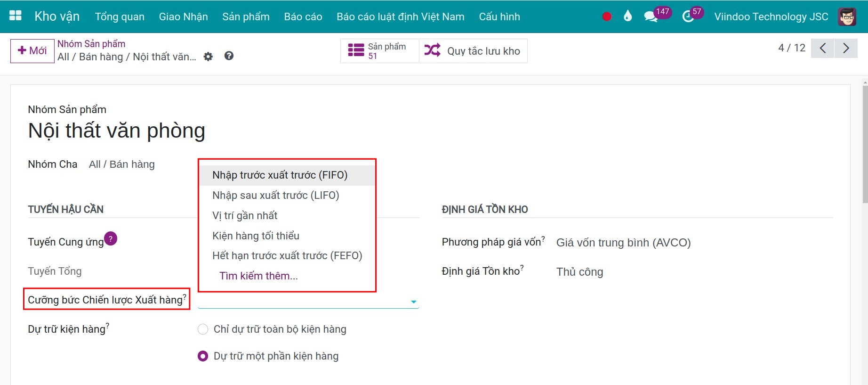Viewport: 868px width, 385px height.
Task: Select 'Chỉ dự trữ toàn bộ kiện hàng' radio
Action: (203, 329)
